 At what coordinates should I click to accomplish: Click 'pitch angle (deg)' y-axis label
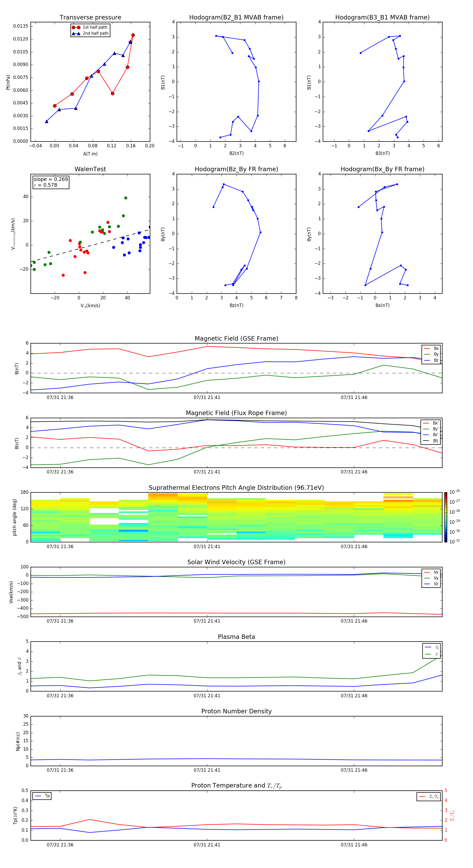click(14, 517)
